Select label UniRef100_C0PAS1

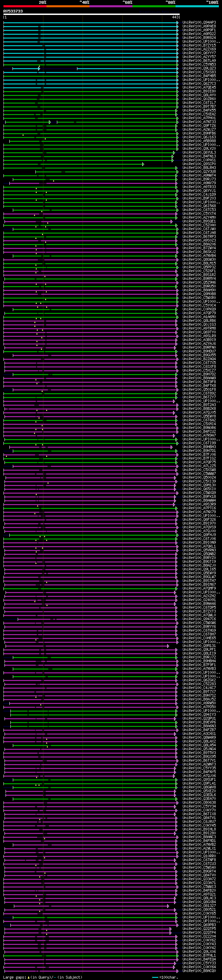point(199,160)
